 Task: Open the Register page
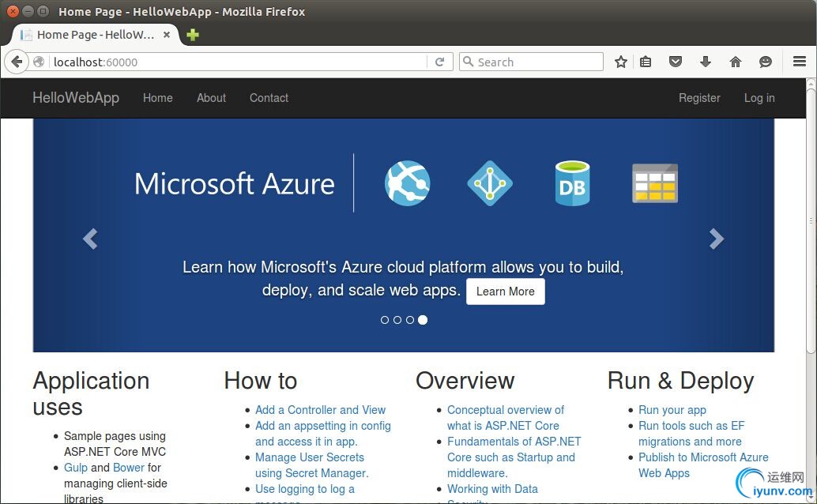[699, 98]
